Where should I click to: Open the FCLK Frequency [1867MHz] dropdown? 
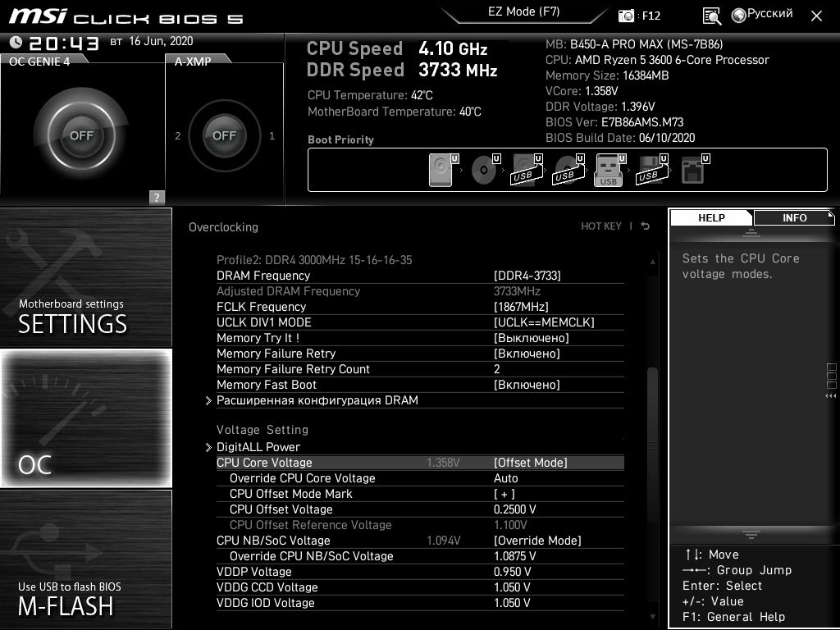420,307
